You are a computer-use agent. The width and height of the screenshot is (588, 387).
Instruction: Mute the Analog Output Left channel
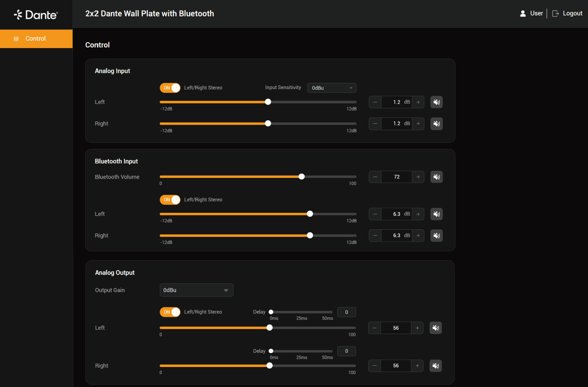pos(436,328)
